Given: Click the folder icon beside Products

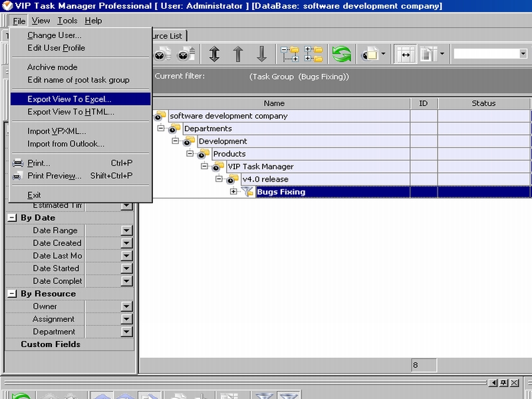Looking at the screenshot, I should point(203,154).
